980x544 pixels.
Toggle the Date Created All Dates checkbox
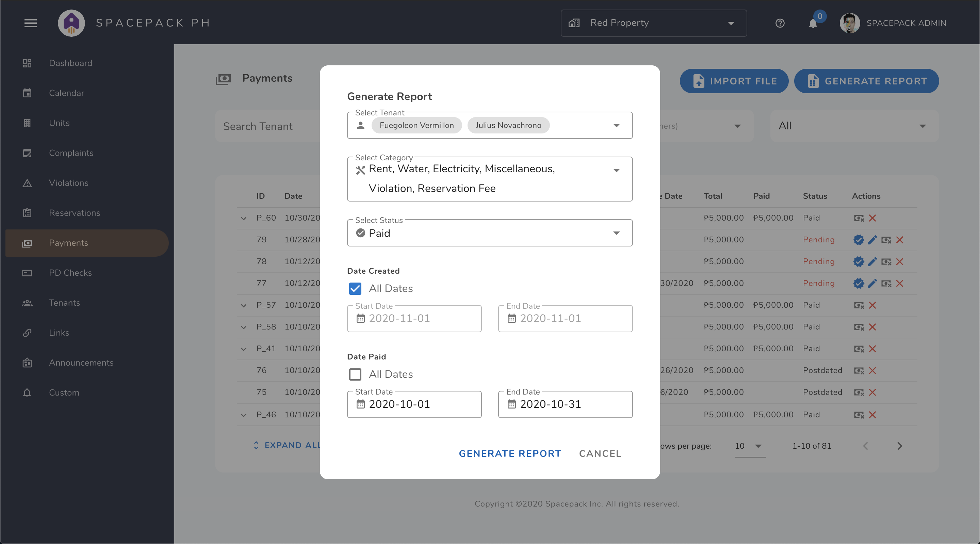click(355, 289)
